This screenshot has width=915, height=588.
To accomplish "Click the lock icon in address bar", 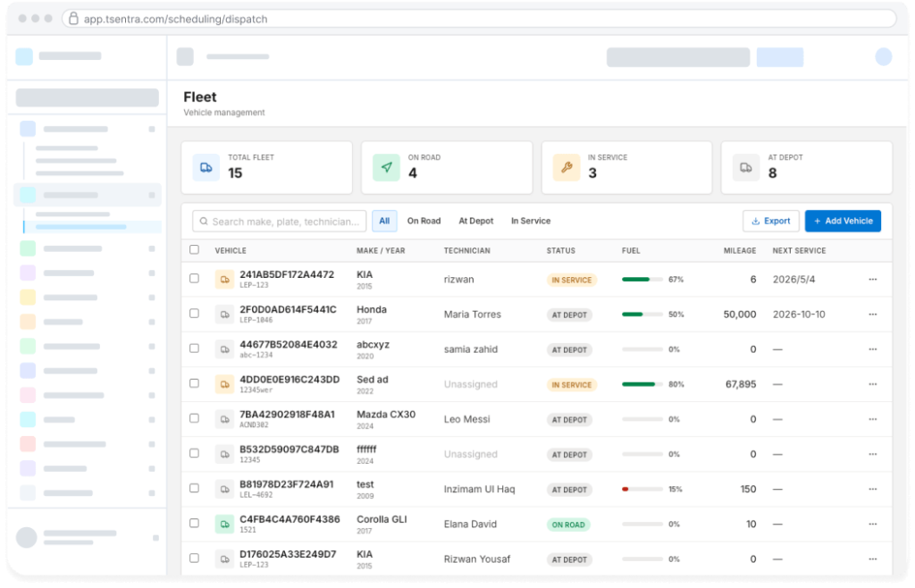I will click(73, 19).
